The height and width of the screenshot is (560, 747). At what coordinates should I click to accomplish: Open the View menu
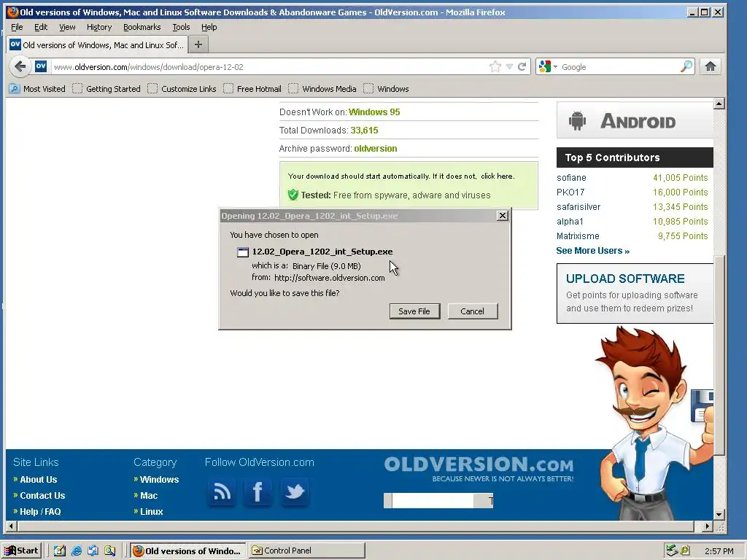[x=67, y=27]
